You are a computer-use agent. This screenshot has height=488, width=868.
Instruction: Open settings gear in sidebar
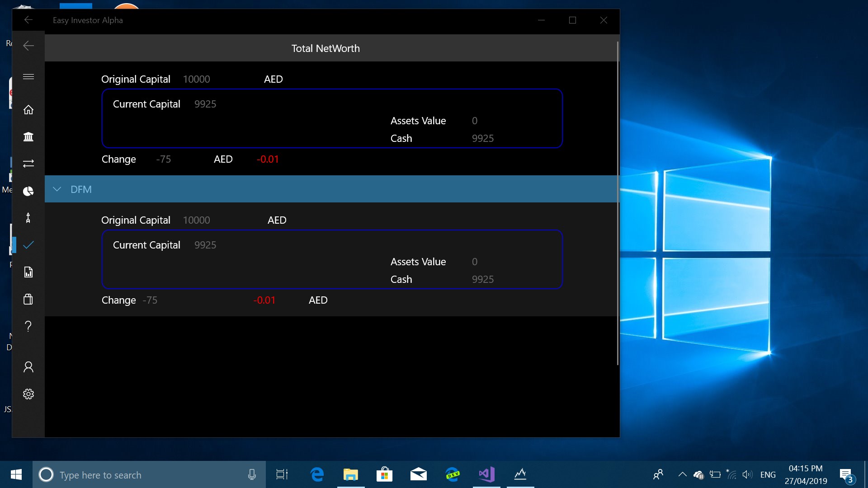click(x=28, y=394)
